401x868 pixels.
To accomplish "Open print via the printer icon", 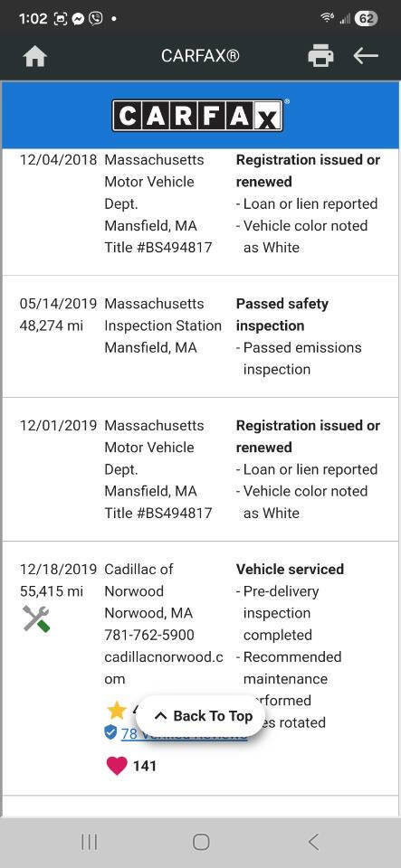I will pyautogui.click(x=320, y=56).
